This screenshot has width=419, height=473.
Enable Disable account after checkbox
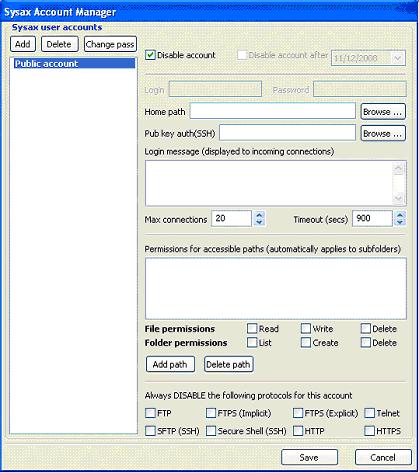tap(242, 55)
